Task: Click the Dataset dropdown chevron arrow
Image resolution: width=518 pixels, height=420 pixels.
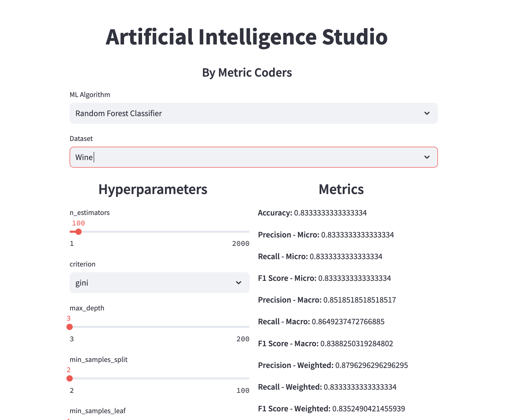Action: (427, 157)
